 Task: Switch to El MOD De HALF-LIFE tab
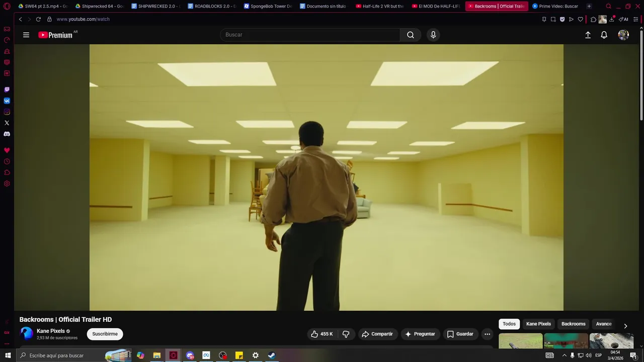click(x=436, y=6)
